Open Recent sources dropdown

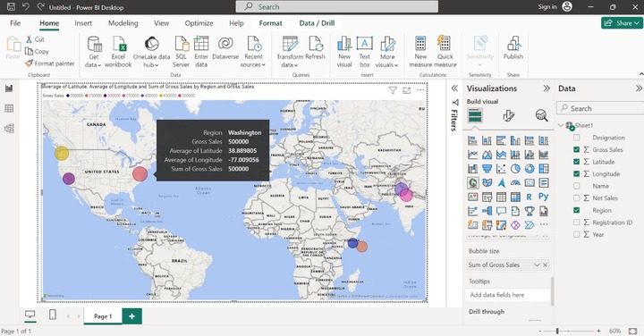coord(253,52)
